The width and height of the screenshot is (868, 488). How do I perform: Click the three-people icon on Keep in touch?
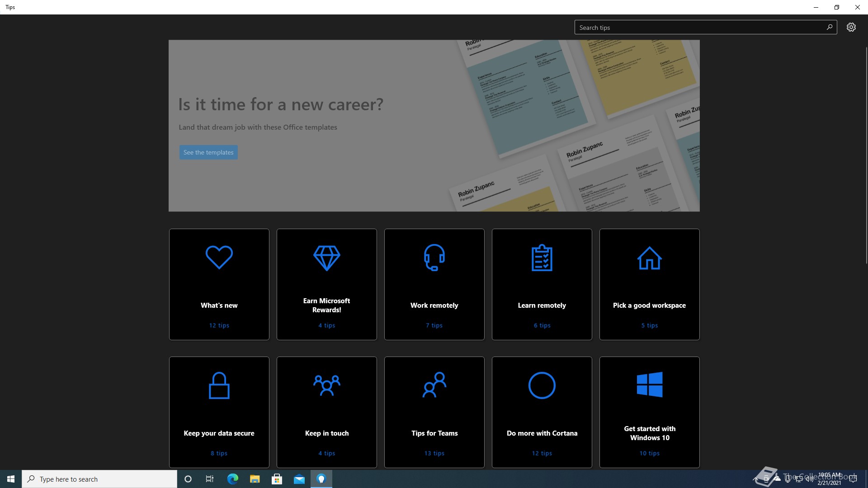click(x=327, y=385)
